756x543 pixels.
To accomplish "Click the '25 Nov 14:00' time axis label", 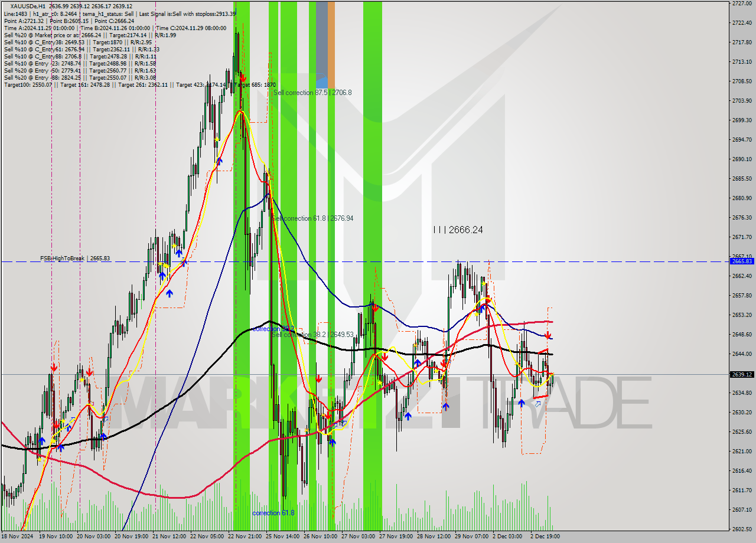I will point(282,537).
